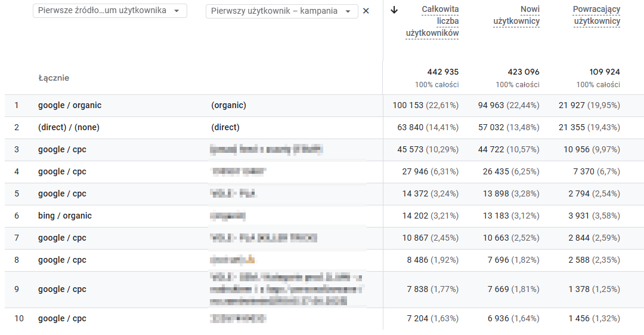
Task: Select the 'google / organic' row source
Action: coord(70,105)
